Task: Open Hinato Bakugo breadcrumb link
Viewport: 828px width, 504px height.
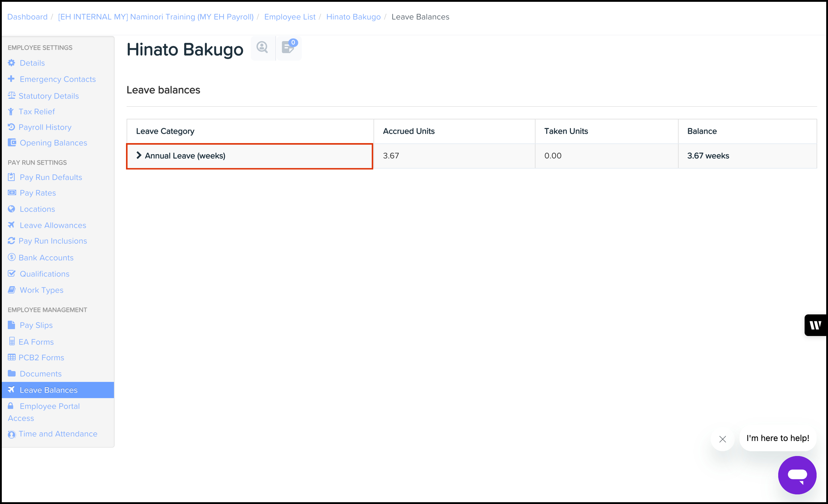Action: [x=353, y=17]
